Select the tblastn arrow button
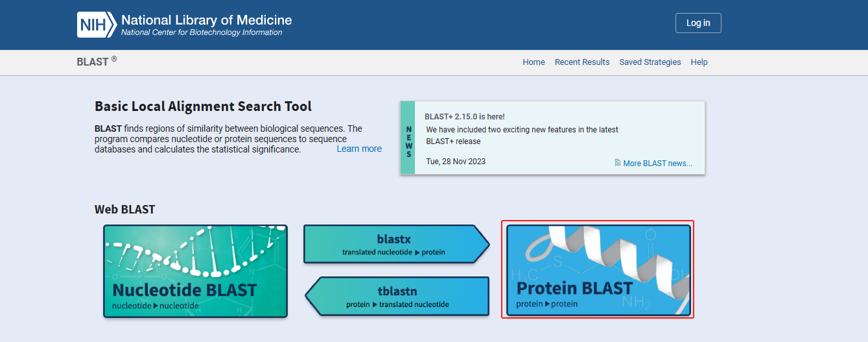This screenshot has width=868, height=342. 397,297
